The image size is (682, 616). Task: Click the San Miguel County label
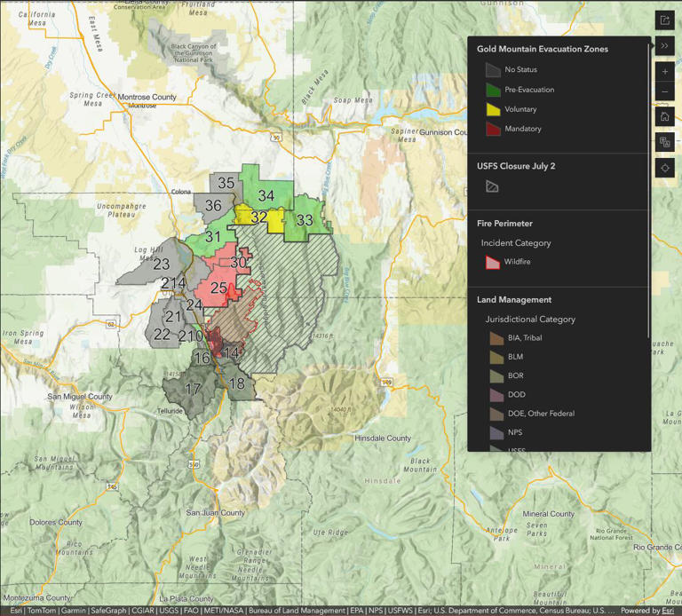tap(80, 397)
